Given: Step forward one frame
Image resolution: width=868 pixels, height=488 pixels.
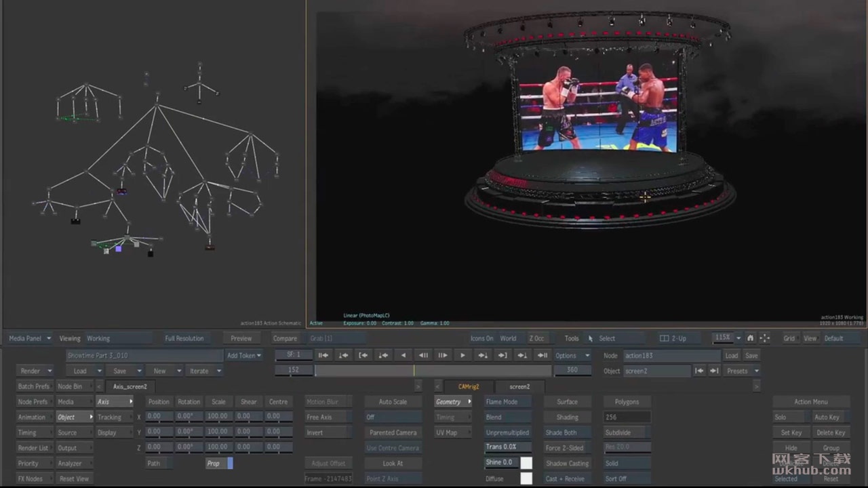Looking at the screenshot, I should (x=443, y=355).
